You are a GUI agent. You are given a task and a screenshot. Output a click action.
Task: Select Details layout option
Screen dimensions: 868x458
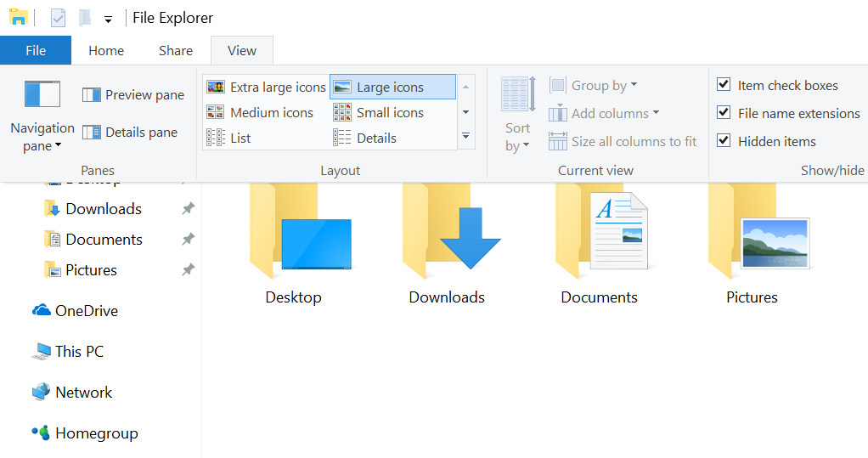(365, 138)
